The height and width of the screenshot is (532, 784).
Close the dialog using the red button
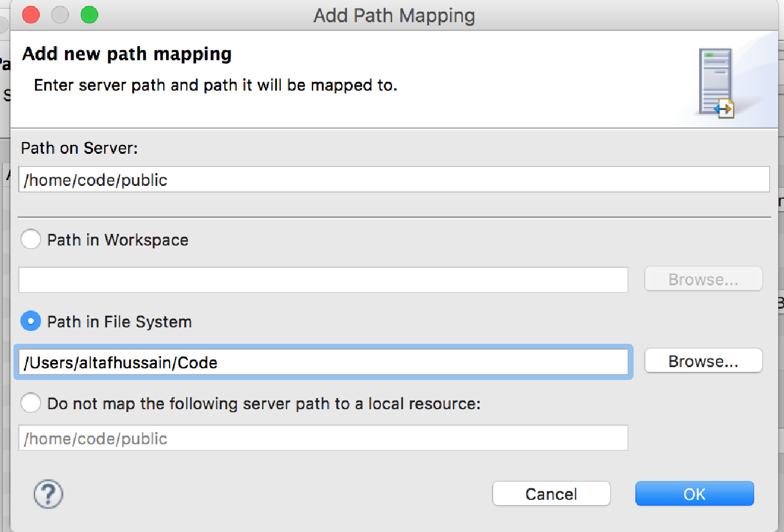30,15
